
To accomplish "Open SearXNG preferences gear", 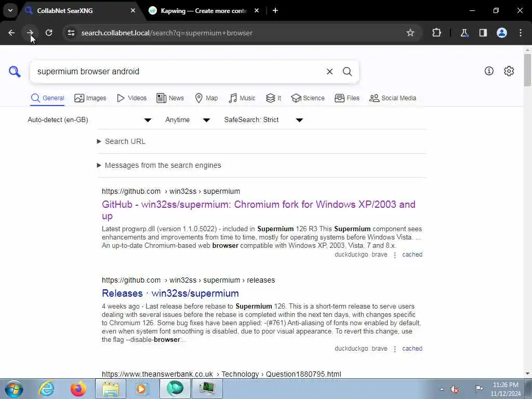I will 509,71.
